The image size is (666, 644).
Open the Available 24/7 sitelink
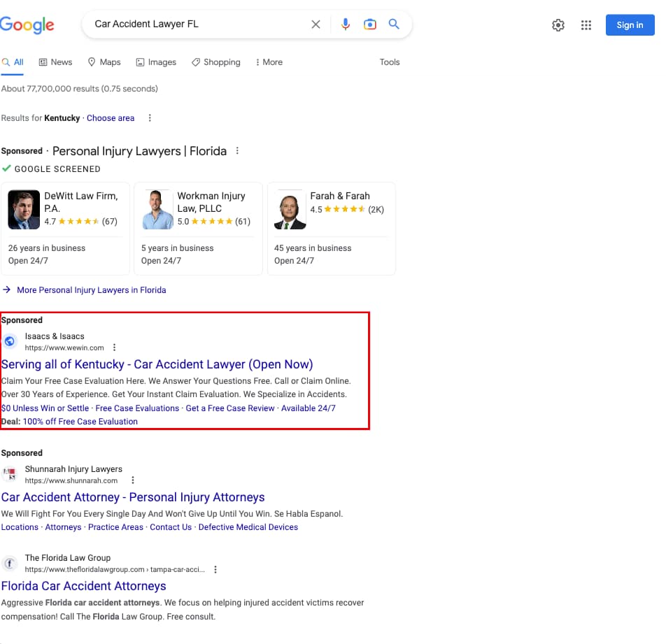pyautogui.click(x=309, y=408)
